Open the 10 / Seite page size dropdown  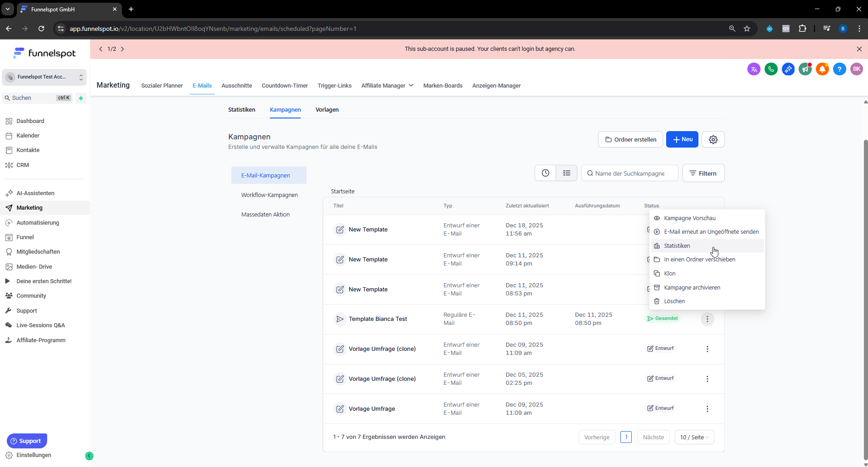[x=694, y=437]
